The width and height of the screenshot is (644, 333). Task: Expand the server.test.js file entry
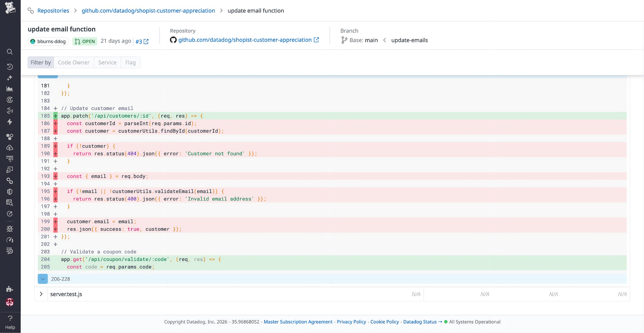tap(41, 294)
